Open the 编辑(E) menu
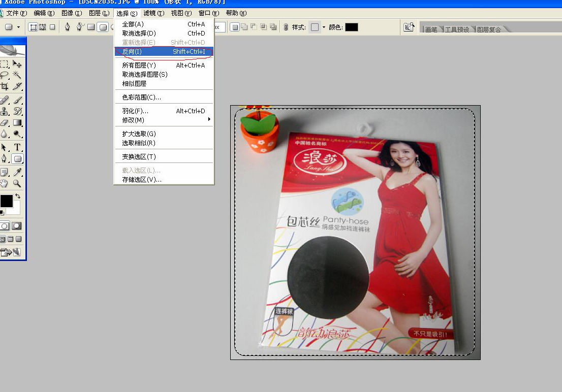 (44, 13)
